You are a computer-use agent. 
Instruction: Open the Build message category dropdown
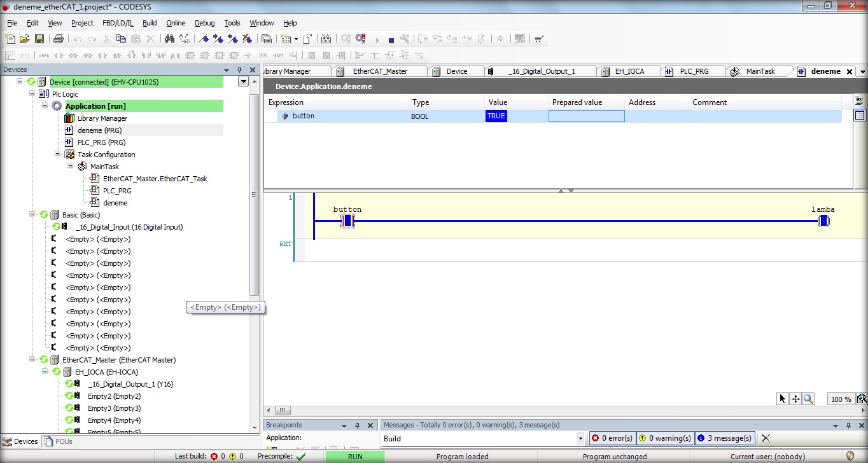[x=580, y=438]
